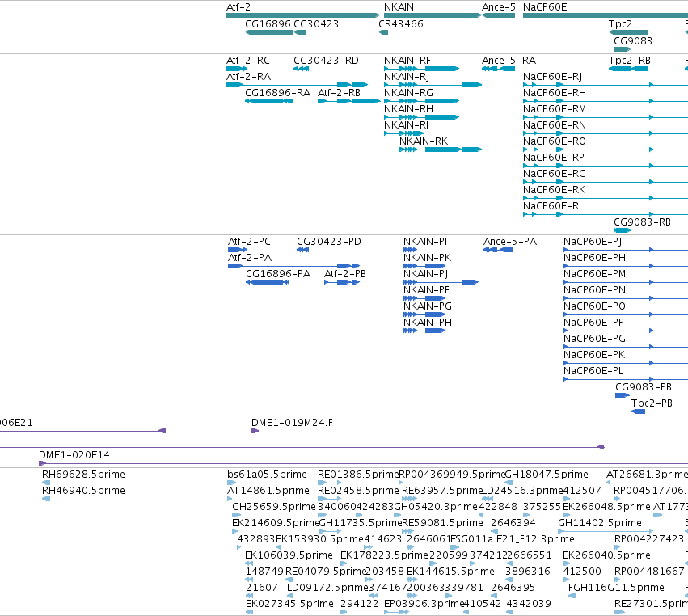
Task: Open EST GH25659.5prime
Action: (x=236, y=515)
